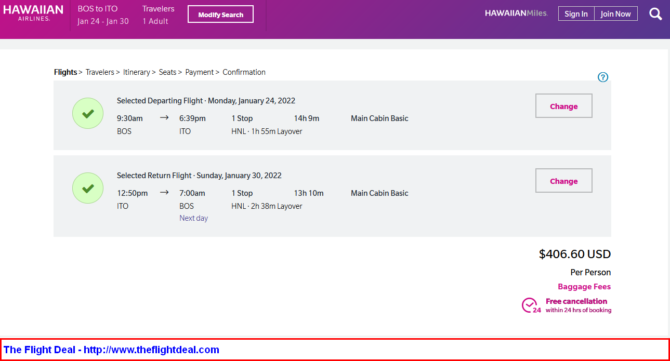Click the Join Now button
The image size is (670, 361).
616,14
